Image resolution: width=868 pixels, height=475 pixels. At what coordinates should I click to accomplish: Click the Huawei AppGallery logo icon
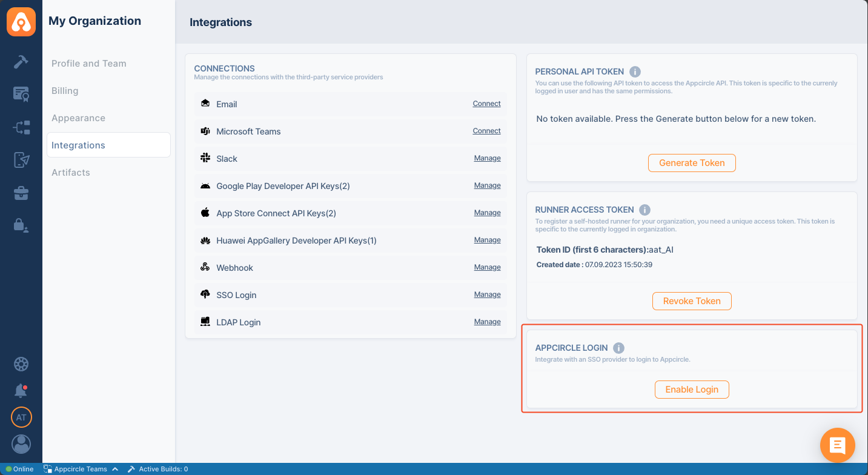205,241
